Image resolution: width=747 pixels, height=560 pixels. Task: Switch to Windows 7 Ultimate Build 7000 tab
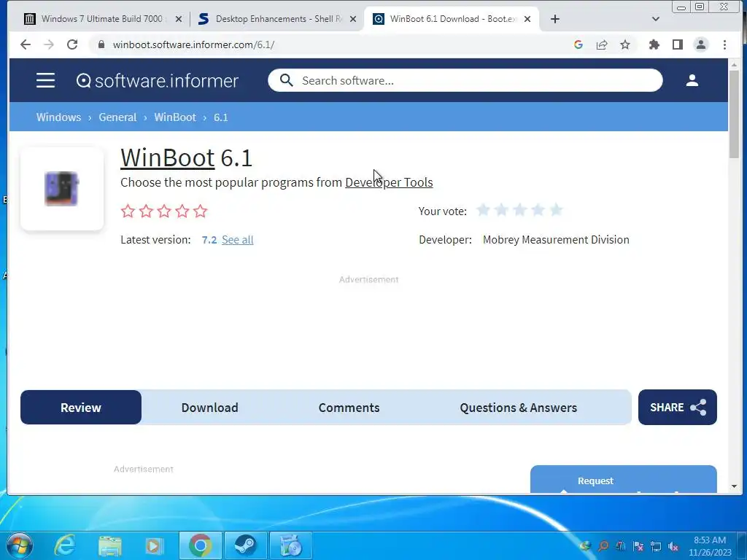click(102, 19)
